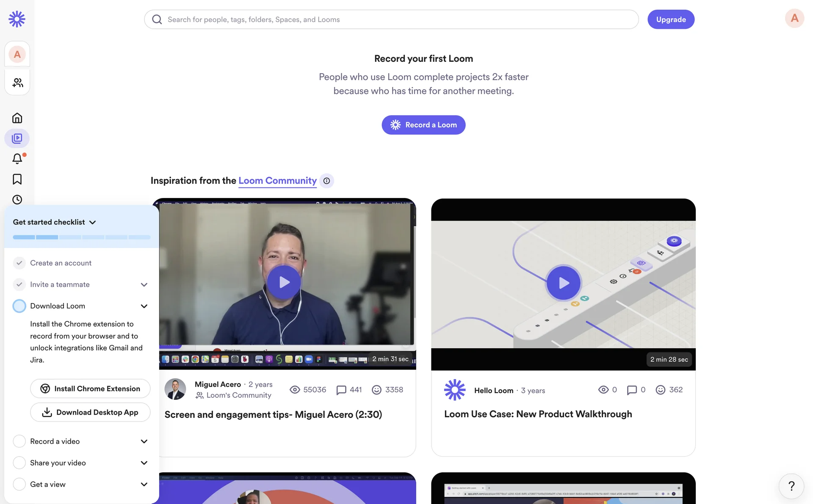The image size is (813, 504).
Task: Check the Record a video circle
Action: pos(19,441)
